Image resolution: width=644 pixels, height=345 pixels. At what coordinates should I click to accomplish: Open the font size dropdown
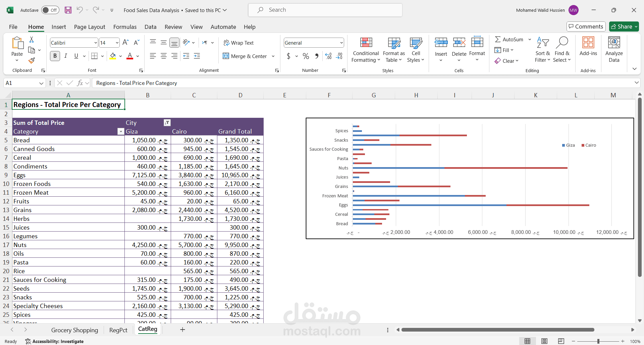click(117, 43)
